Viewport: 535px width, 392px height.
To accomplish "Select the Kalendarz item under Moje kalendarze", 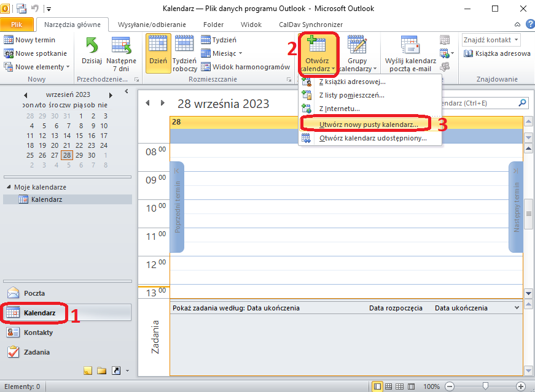I will coord(46,199).
